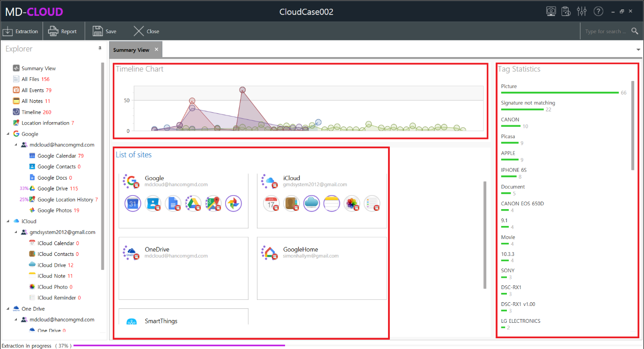Close the Summary View tab
Viewport: 644px width, 349px height.
(156, 50)
